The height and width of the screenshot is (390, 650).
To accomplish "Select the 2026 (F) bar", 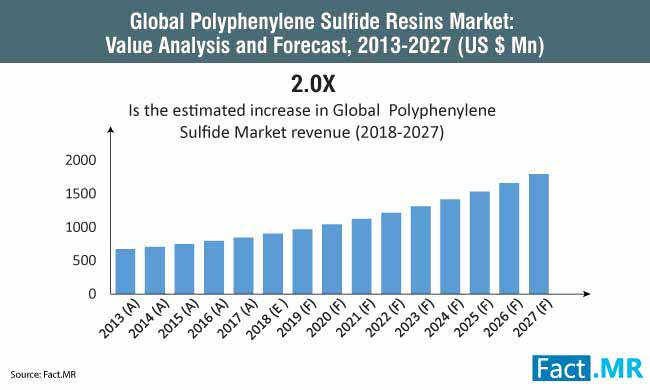I will point(509,238).
